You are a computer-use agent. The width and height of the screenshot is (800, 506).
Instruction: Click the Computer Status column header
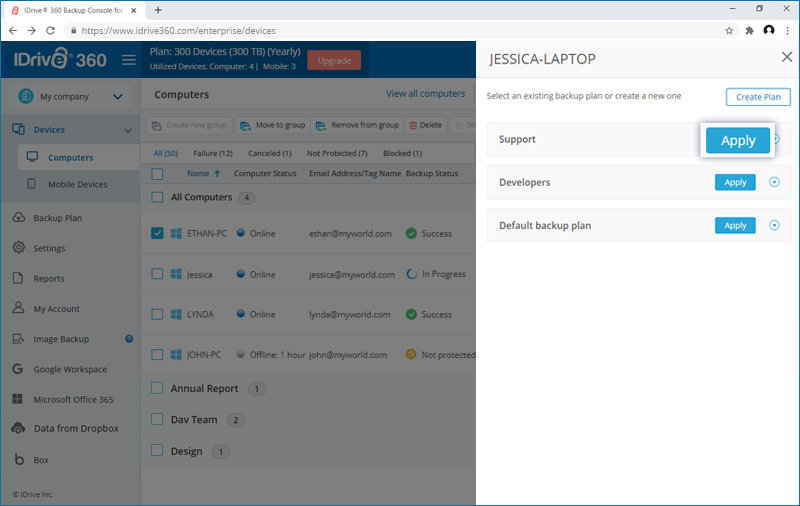coord(265,173)
